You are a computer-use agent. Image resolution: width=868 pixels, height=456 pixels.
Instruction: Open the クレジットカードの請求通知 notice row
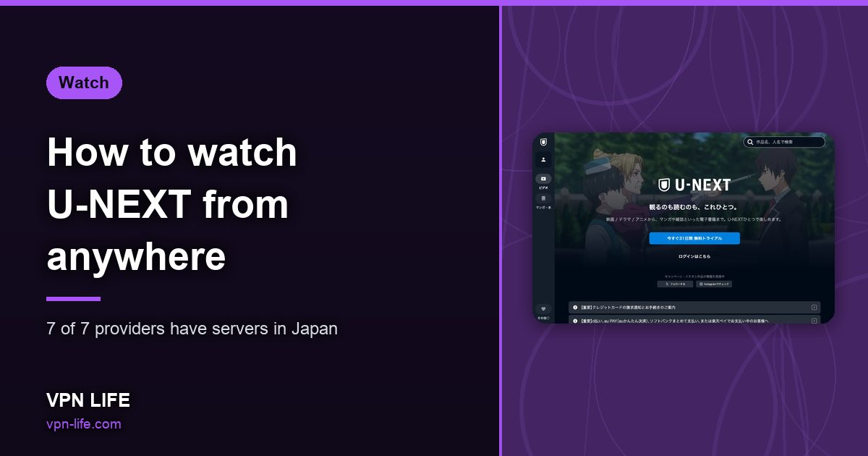tap(694, 308)
